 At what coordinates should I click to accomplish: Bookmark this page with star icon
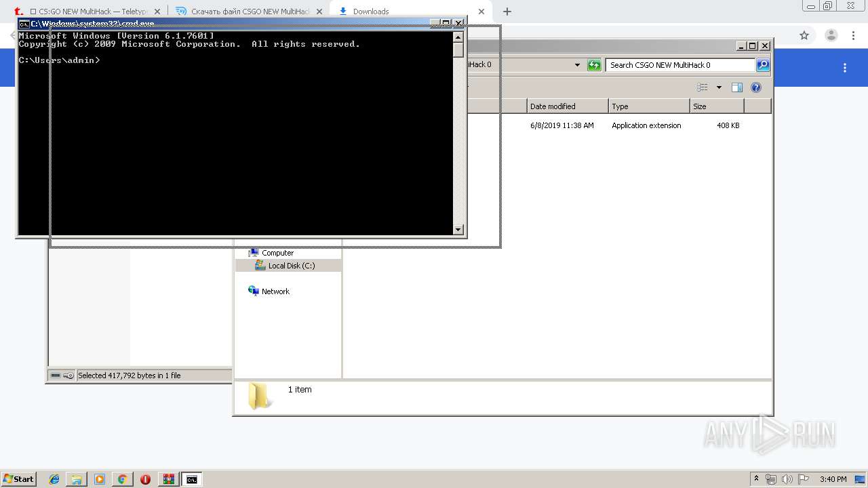coord(804,35)
